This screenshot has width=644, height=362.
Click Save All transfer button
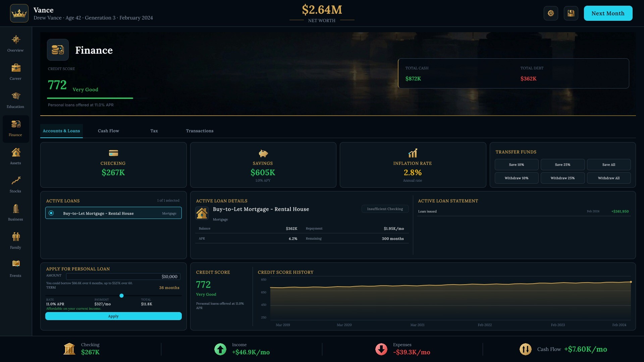(608, 165)
